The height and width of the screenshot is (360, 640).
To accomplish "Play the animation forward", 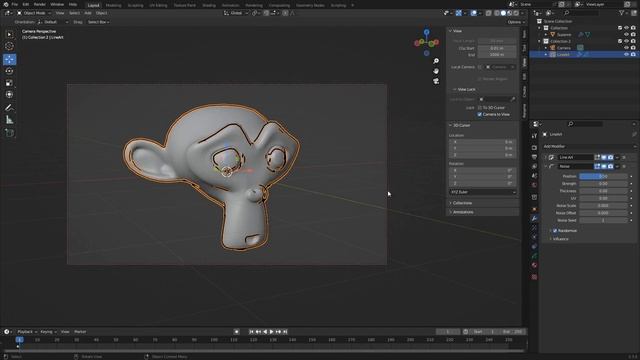I will [x=271, y=332].
